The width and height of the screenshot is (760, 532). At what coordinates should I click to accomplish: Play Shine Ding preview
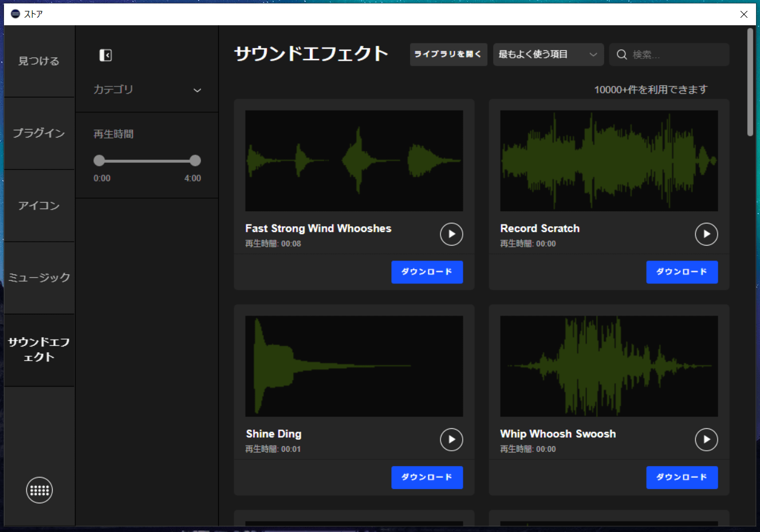click(451, 440)
